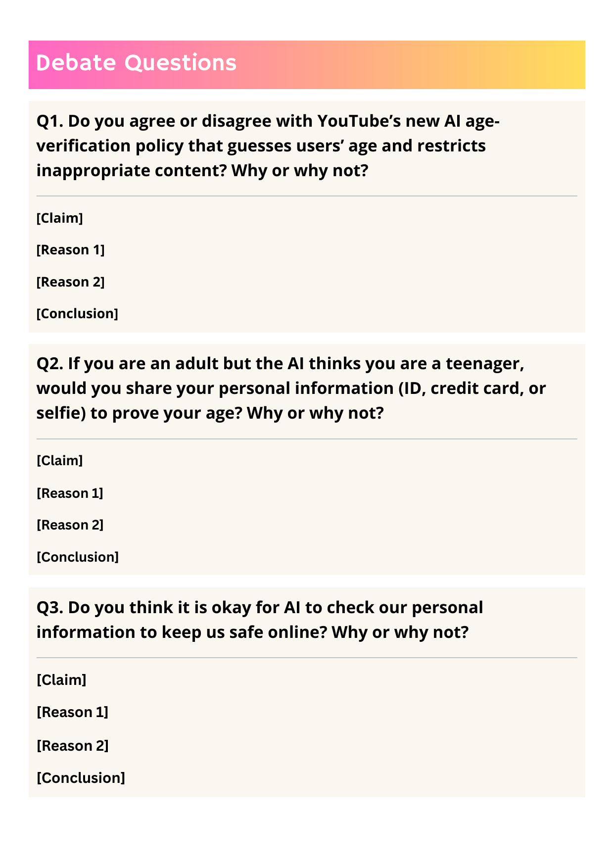The height and width of the screenshot is (868, 614).
Task: Select the [Claim] label under Q1
Action: pyautogui.click(x=60, y=218)
